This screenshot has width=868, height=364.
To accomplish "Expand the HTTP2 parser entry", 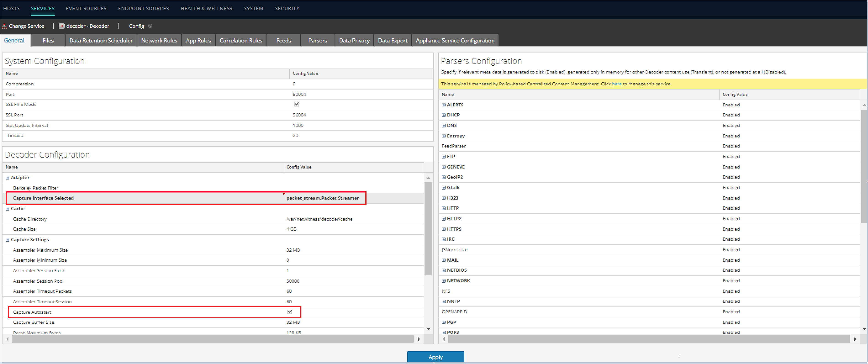I will pos(444,218).
